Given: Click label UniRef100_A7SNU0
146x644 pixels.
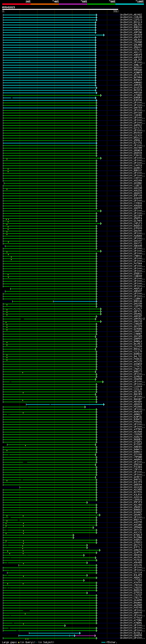Looking at the screenshot, I should click(x=131, y=95).
